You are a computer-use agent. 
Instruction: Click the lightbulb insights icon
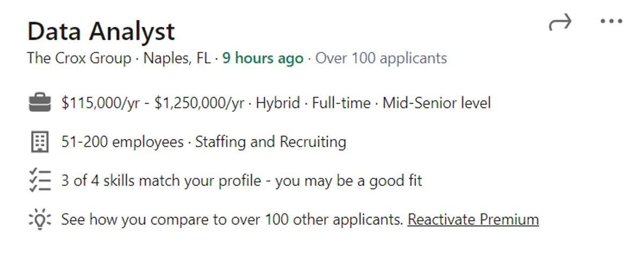pyautogui.click(x=39, y=220)
